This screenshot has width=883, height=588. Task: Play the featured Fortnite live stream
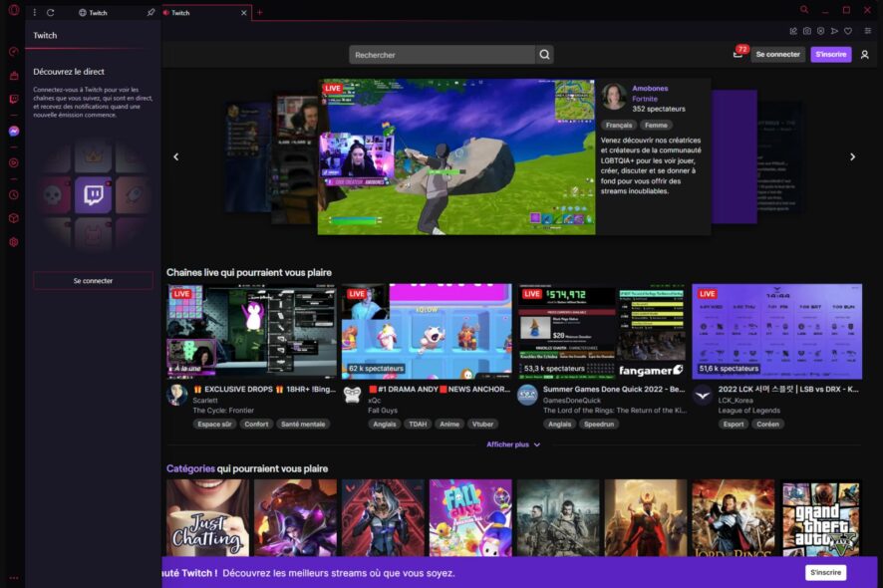point(456,156)
